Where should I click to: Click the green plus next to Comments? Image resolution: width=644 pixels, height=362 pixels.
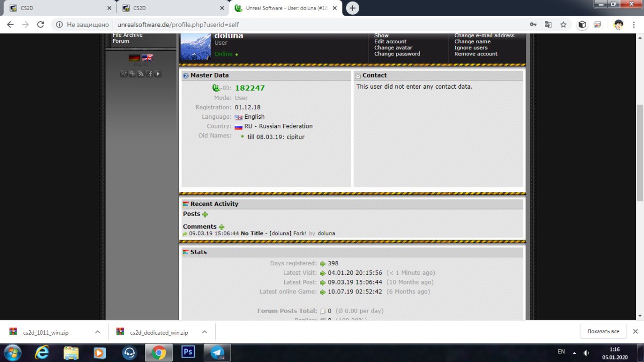point(221,227)
